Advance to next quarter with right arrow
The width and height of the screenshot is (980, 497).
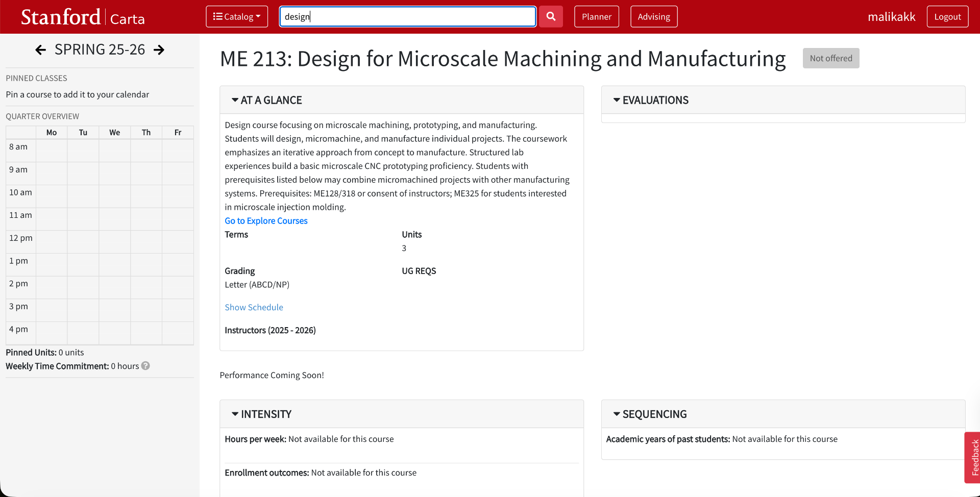(x=159, y=49)
